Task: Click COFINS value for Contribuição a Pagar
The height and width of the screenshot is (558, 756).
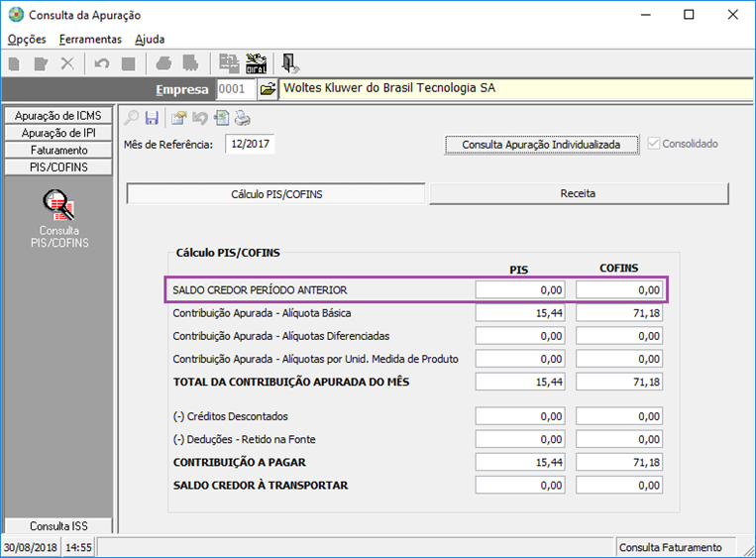Action: pyautogui.click(x=619, y=462)
